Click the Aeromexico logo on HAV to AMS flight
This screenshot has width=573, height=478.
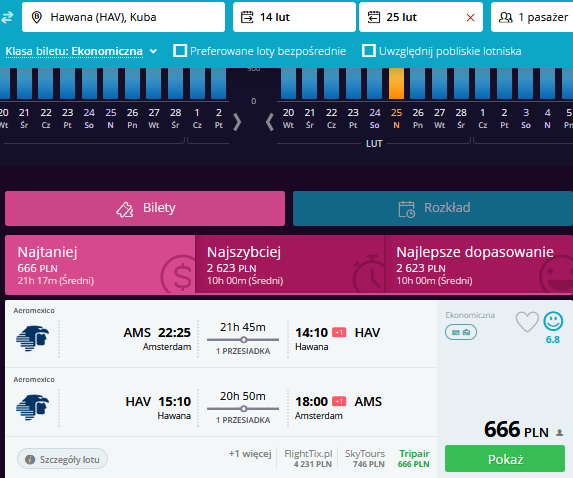point(33,407)
